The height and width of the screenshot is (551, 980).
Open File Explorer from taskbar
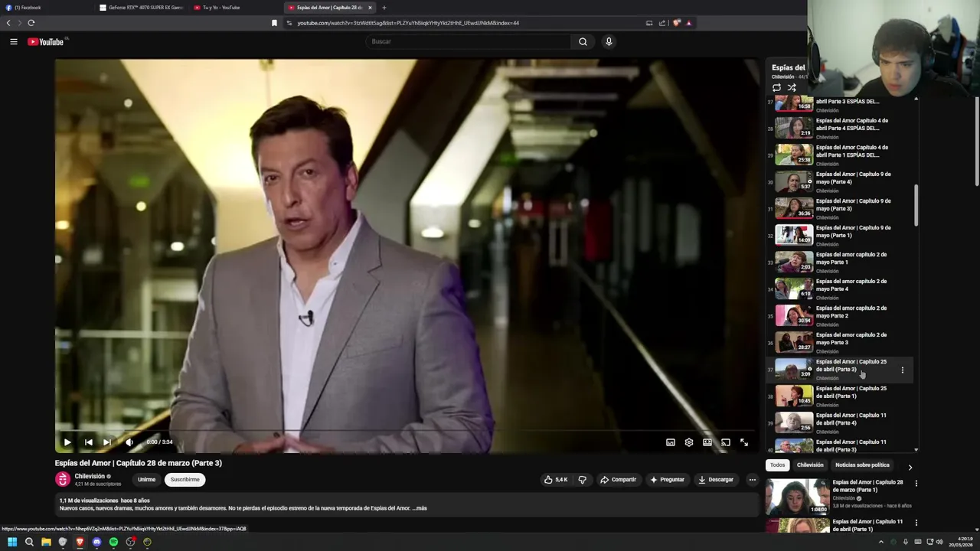pyautogui.click(x=46, y=542)
